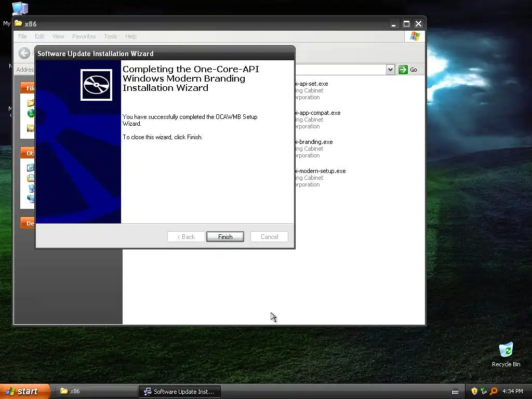
Task: Click the keyboard icon in taskbar
Action: [x=455, y=392]
